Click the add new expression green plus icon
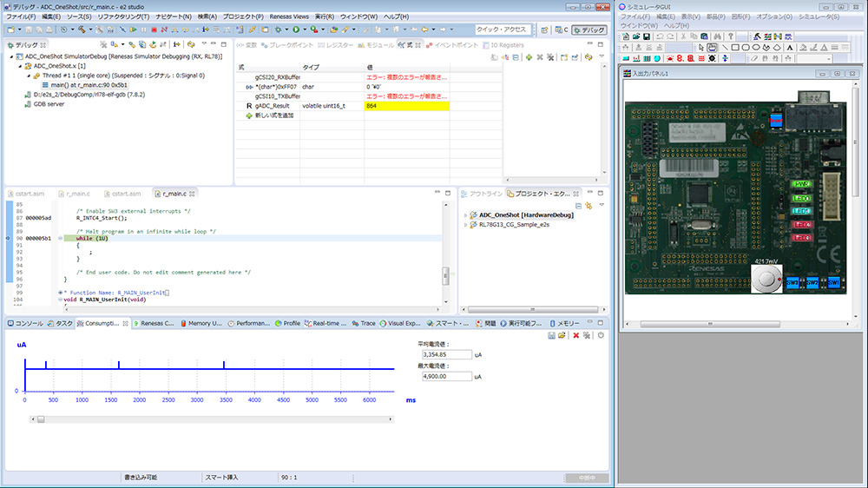This screenshot has height=488, width=868. click(x=529, y=57)
